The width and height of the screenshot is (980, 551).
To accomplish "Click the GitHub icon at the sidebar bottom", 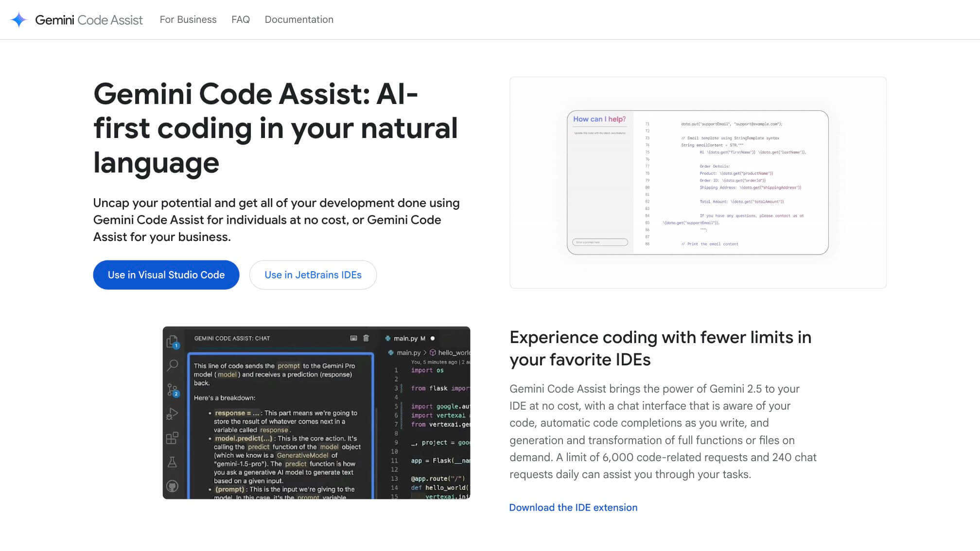I will [x=173, y=486].
